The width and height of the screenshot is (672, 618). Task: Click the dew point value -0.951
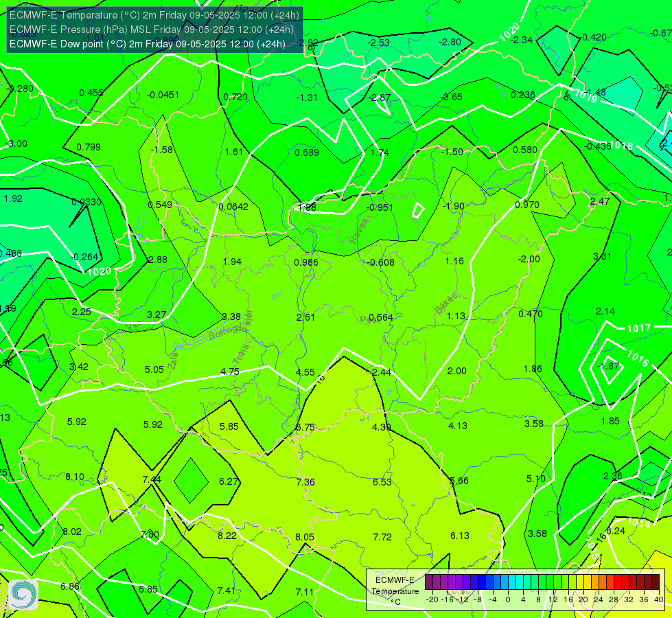(x=380, y=207)
